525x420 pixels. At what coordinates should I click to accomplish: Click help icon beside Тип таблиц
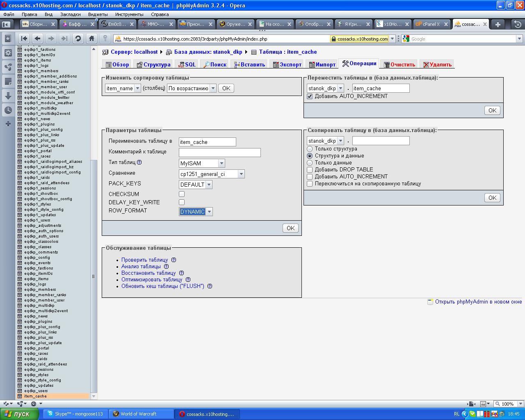pyautogui.click(x=139, y=162)
